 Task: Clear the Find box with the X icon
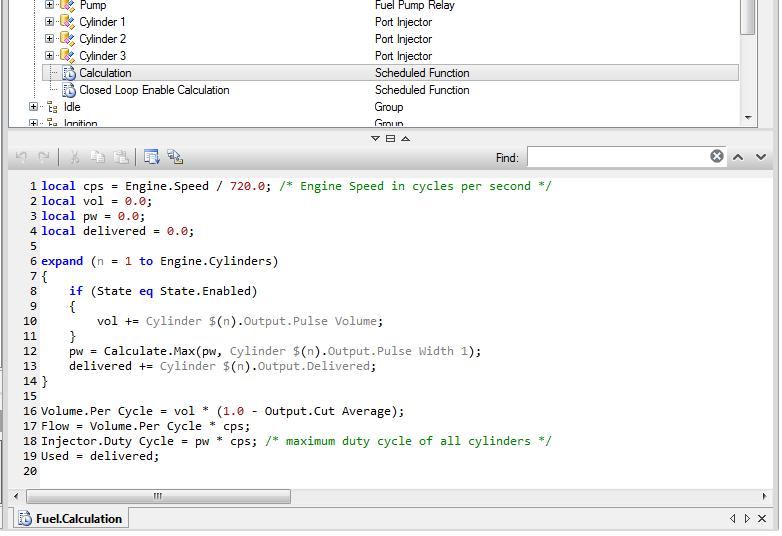click(717, 157)
